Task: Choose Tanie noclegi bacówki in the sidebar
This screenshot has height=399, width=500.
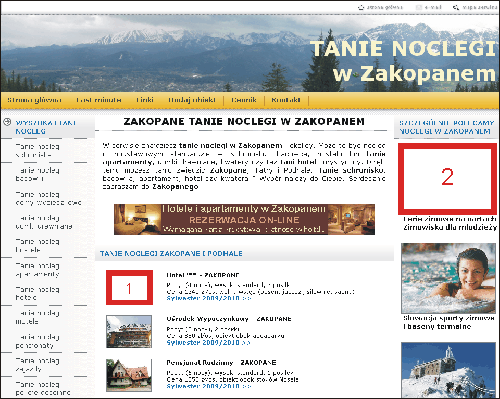Action: point(37,174)
